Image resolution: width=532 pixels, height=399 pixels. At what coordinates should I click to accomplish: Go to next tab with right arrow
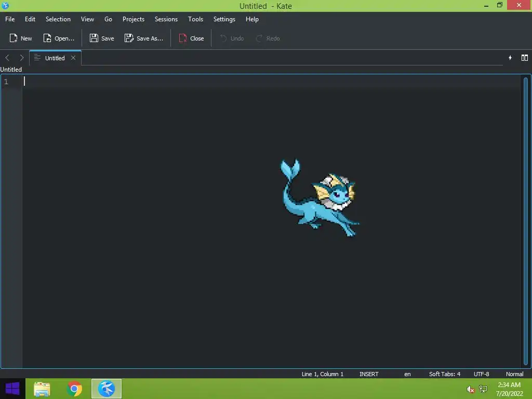22,58
